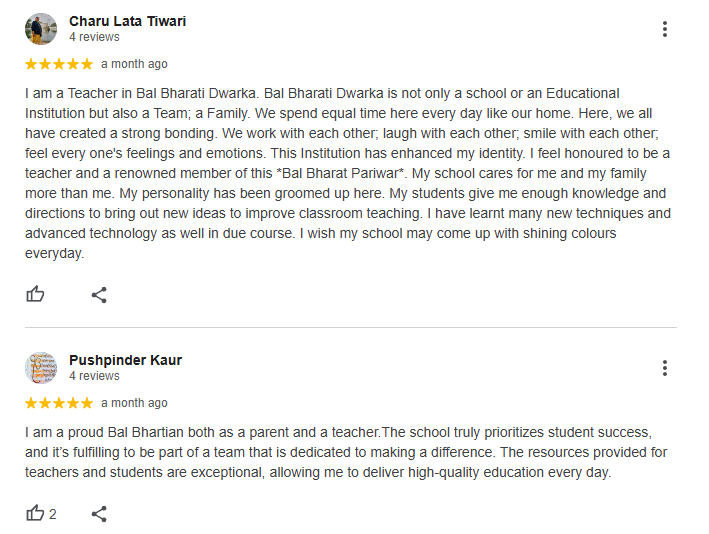Click 'a month ago' on Charu's review
The width and height of the screenshot is (709, 534).
coord(134,64)
